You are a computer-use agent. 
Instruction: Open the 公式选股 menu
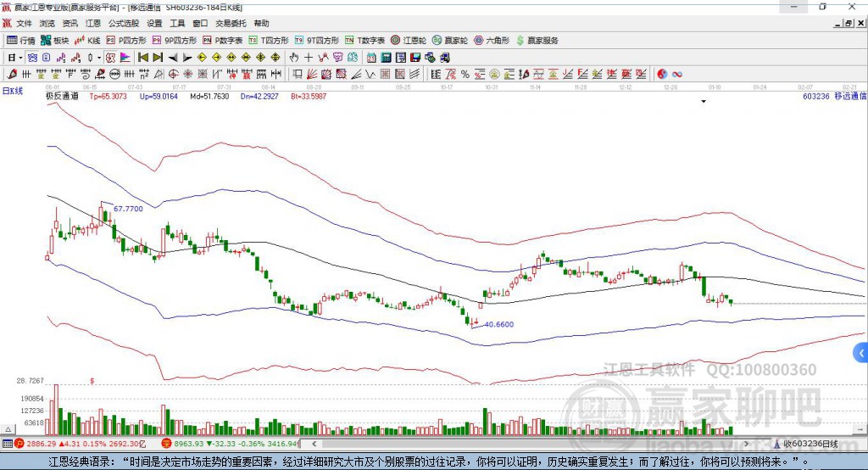123,24
